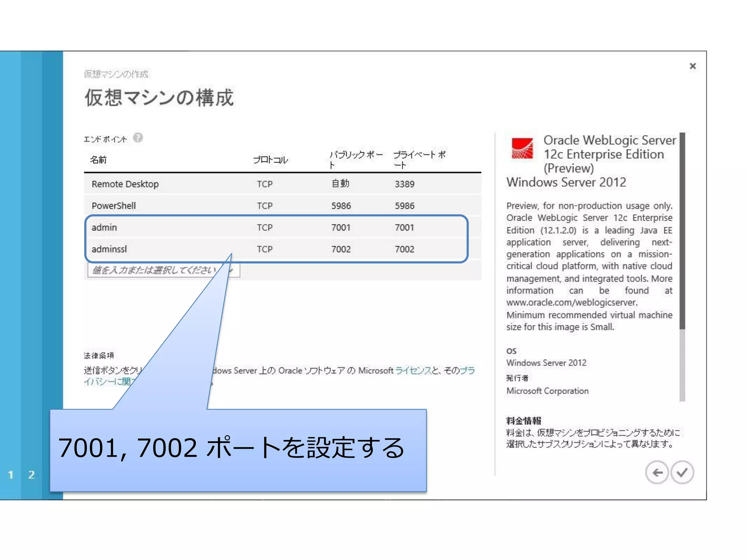Close the virtual machine configuration dialog

tap(693, 66)
